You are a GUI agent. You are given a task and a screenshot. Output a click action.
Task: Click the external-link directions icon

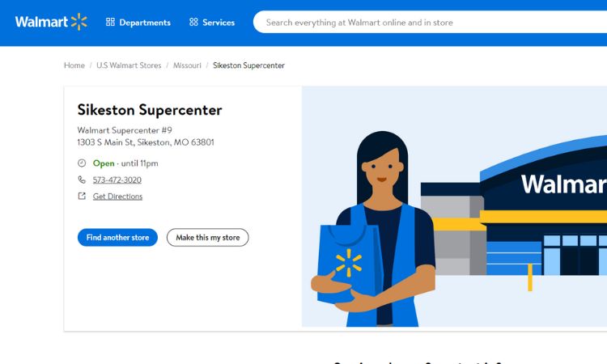pos(82,196)
